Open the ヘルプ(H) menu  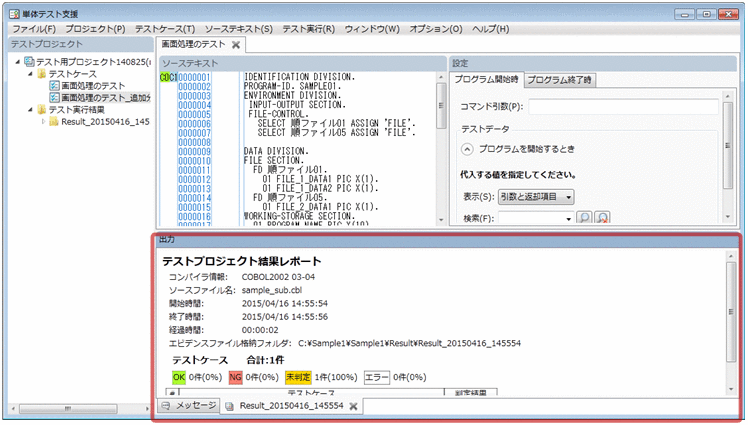(490, 29)
